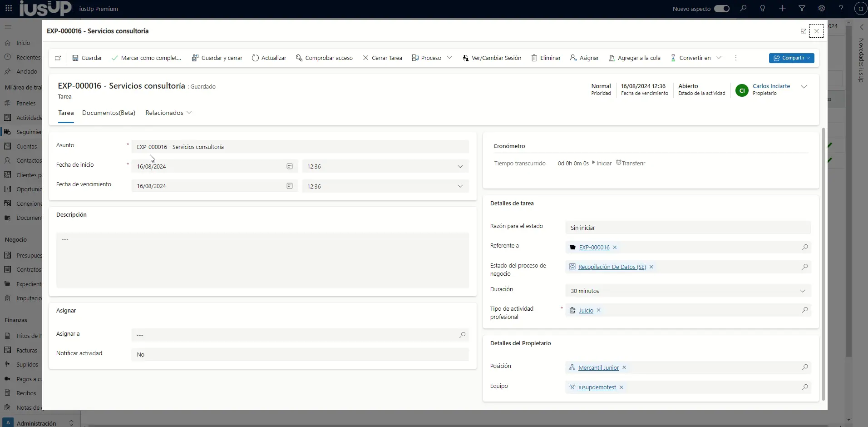This screenshot has width=868, height=427.
Task: Remove Juicio from Tipo de actividad
Action: [598, 311]
